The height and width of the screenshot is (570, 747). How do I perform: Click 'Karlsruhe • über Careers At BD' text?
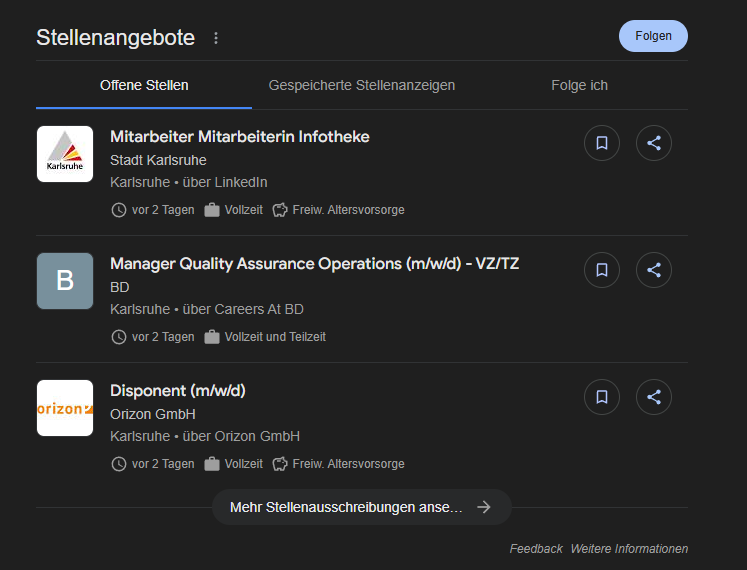[207, 309]
